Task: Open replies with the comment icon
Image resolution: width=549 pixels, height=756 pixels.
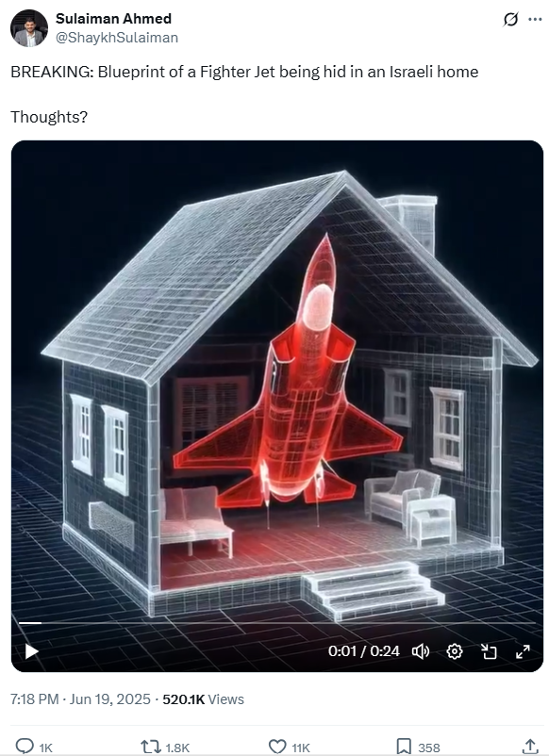Action: pyautogui.click(x=25, y=747)
